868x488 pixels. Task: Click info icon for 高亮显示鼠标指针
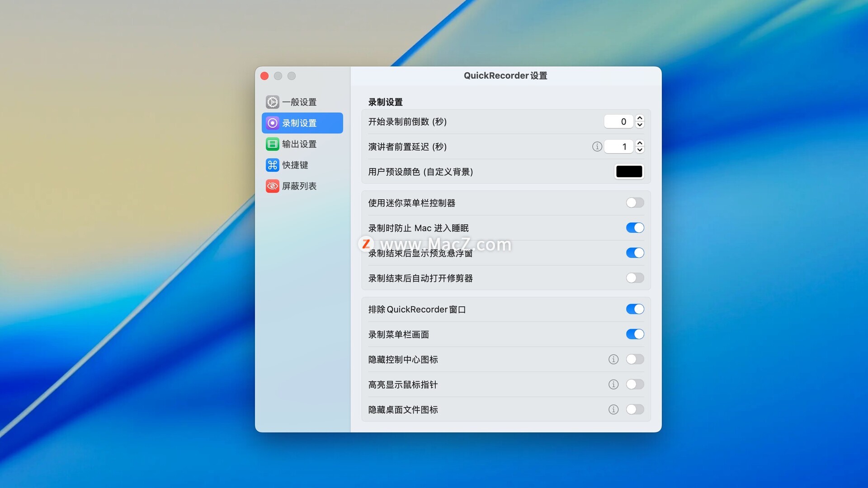(613, 385)
